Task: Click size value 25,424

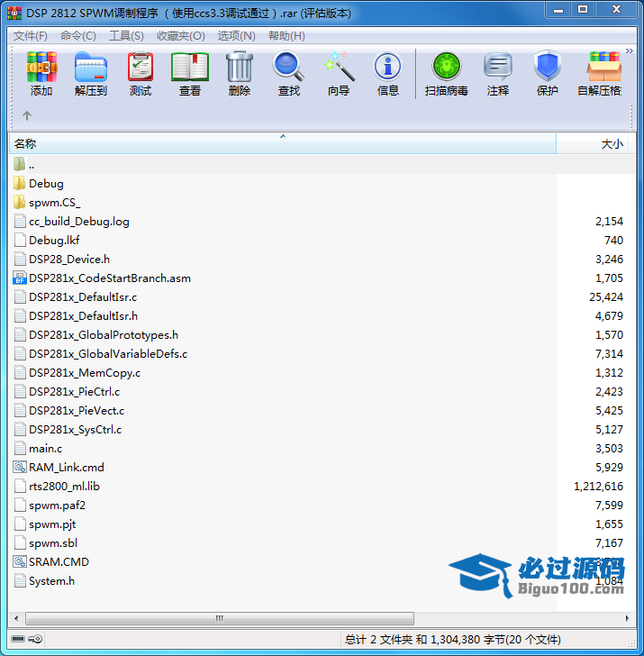Action: point(606,297)
